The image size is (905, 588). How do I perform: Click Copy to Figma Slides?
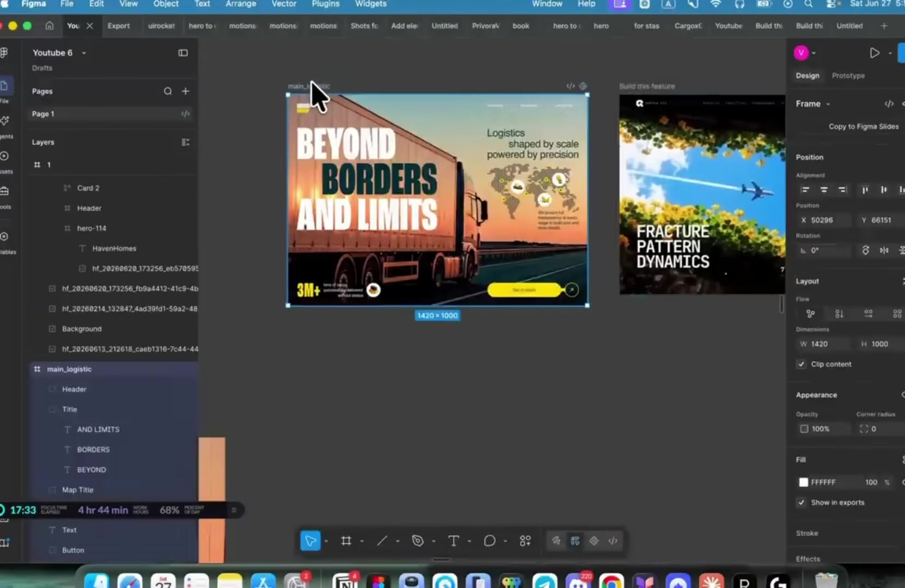pyautogui.click(x=864, y=126)
